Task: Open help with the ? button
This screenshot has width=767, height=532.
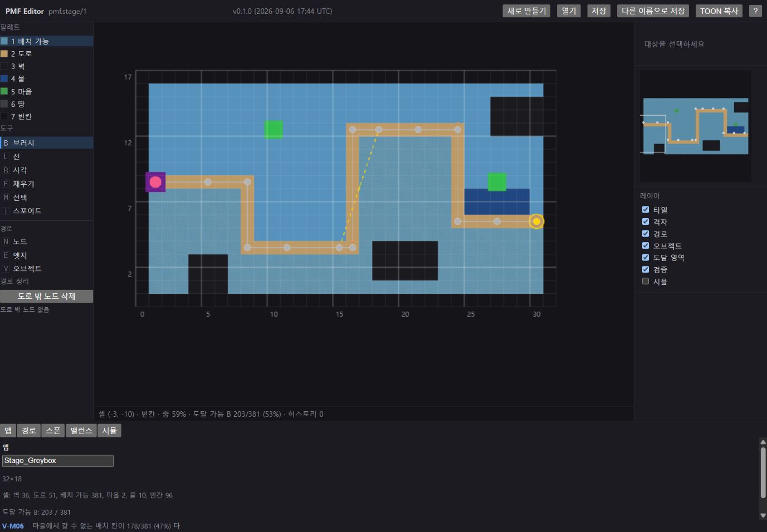Action: (755, 11)
